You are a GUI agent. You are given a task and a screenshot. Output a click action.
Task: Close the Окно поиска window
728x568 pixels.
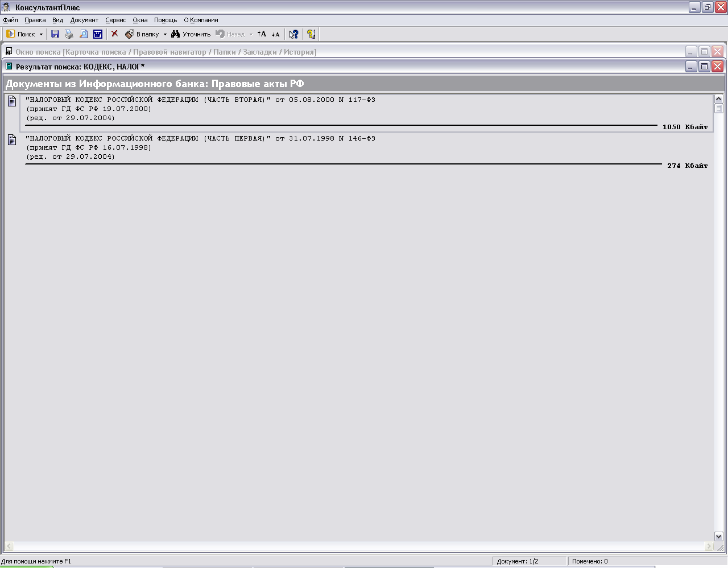coord(717,52)
